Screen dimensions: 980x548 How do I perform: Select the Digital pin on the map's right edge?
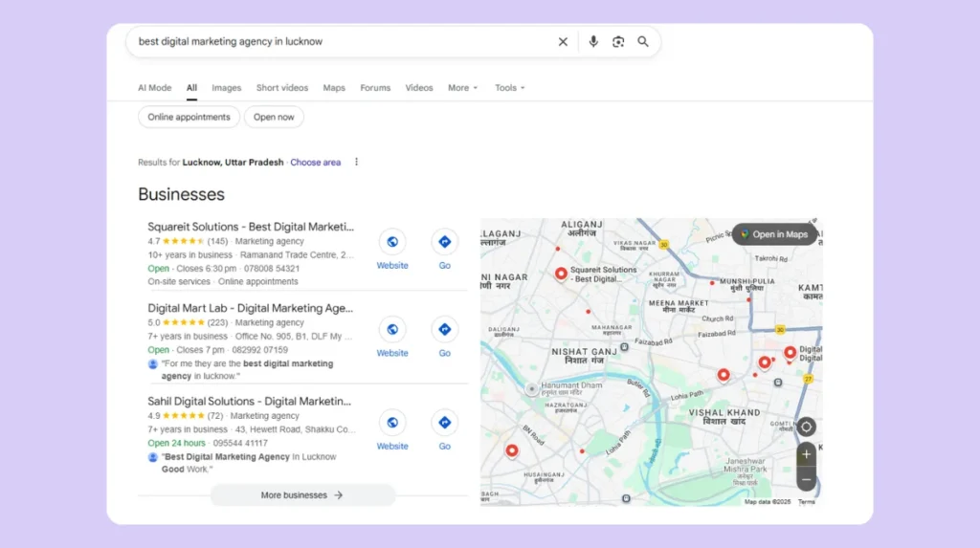pyautogui.click(x=790, y=353)
